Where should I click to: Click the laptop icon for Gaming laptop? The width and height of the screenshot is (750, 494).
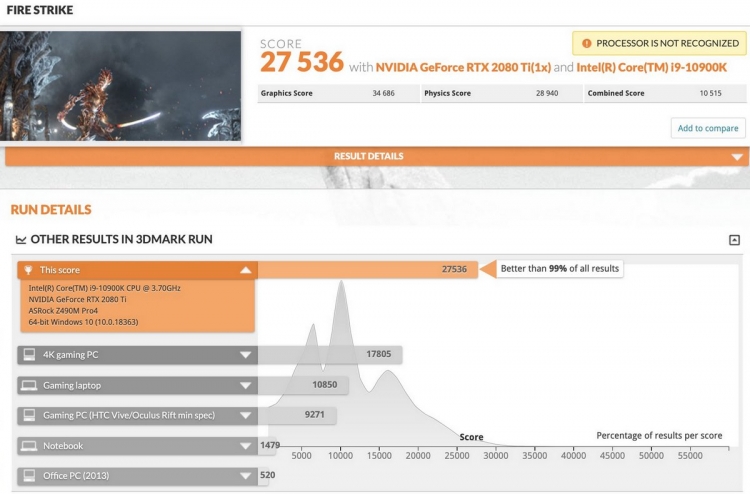click(29, 385)
